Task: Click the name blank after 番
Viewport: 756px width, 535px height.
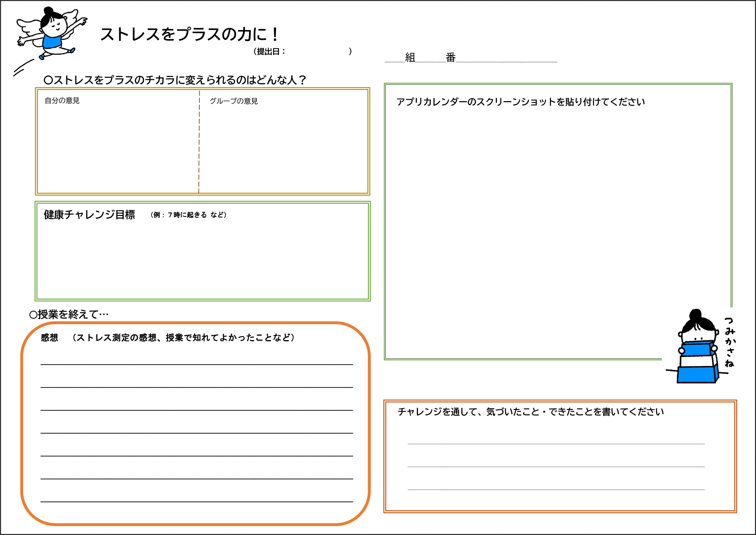Action: tap(506, 58)
